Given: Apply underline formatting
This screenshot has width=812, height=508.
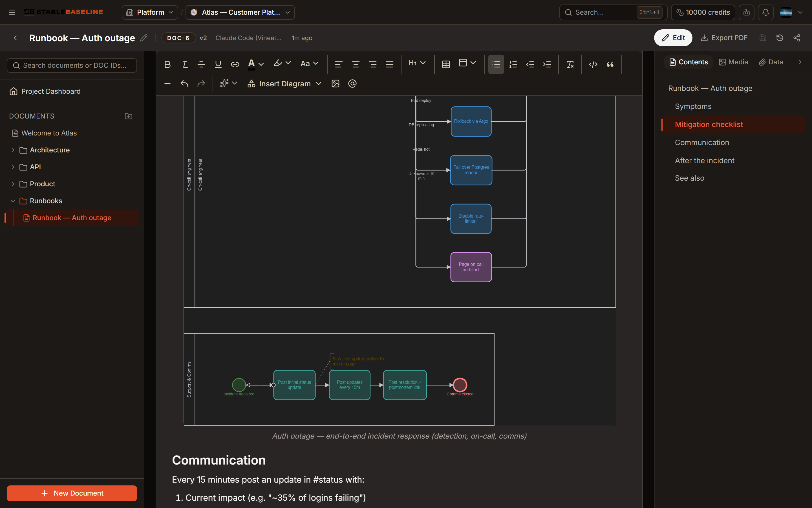Looking at the screenshot, I should pyautogui.click(x=218, y=64).
